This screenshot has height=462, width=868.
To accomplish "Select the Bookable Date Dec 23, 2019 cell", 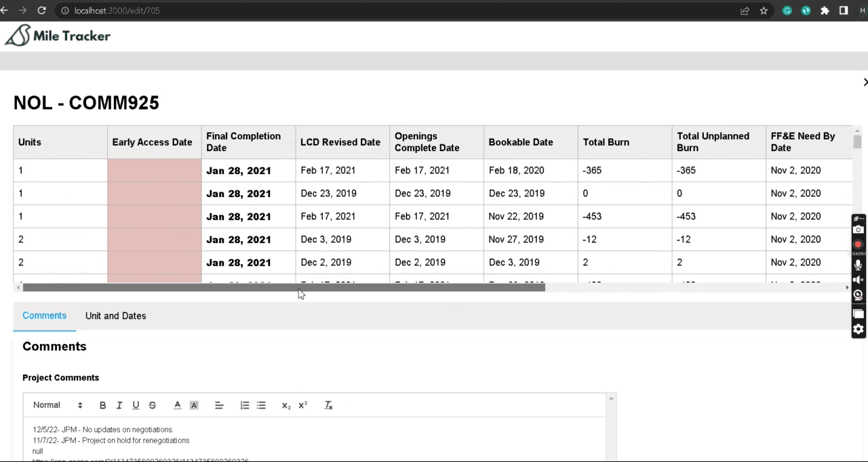I will (x=531, y=194).
